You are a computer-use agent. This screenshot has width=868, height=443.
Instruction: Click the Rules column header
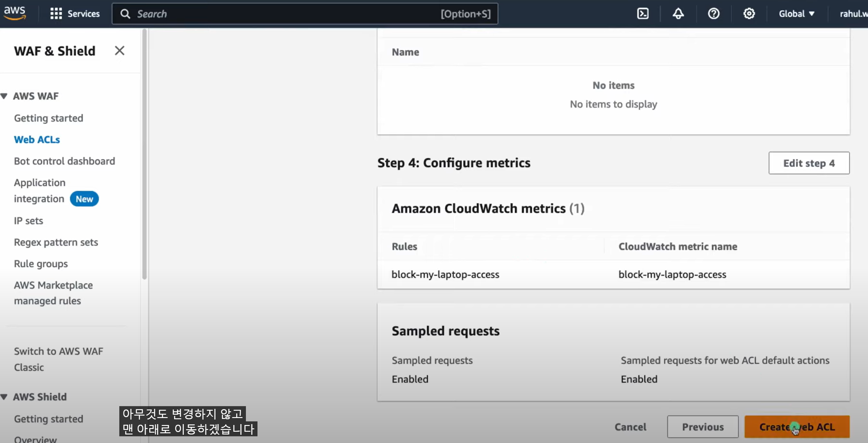404,246
